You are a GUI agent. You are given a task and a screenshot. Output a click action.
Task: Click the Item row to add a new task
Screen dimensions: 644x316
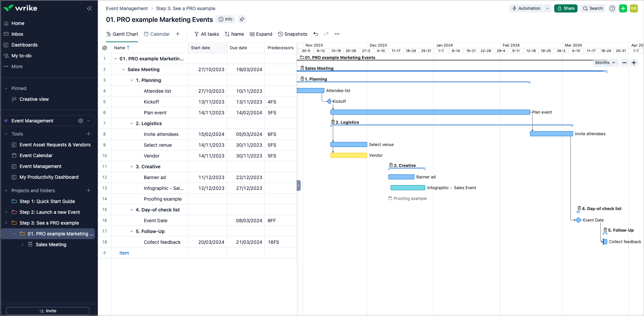click(x=124, y=253)
